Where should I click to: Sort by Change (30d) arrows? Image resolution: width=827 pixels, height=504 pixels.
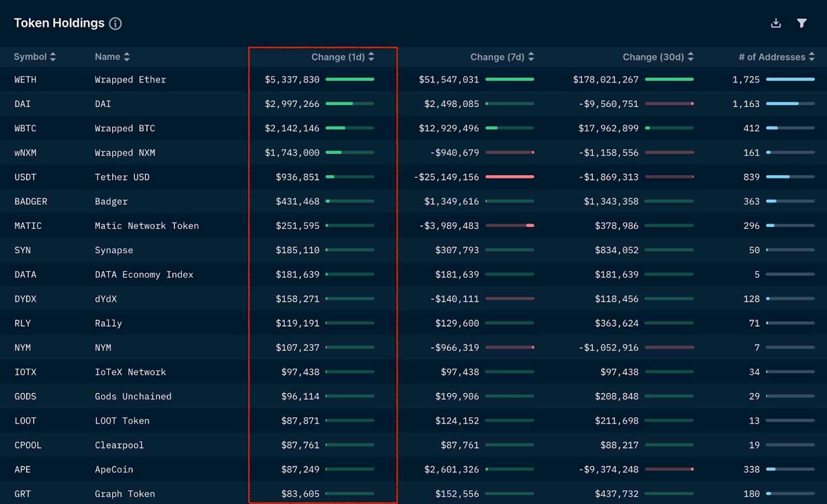691,57
